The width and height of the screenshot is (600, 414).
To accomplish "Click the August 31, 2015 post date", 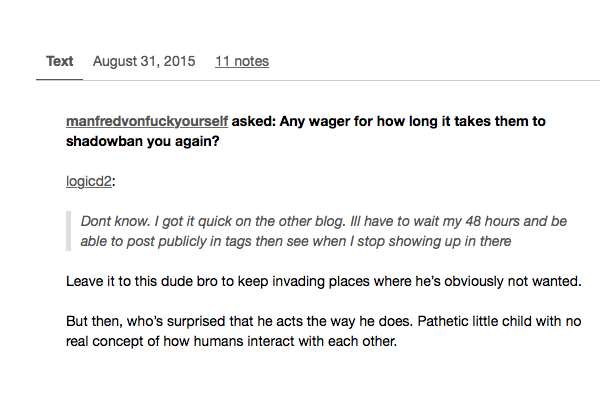I will 144,61.
